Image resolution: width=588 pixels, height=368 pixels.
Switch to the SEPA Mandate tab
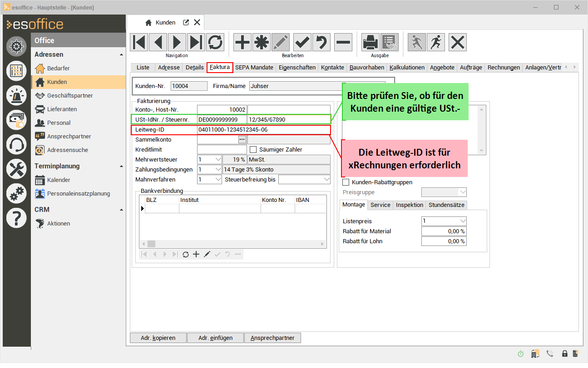pyautogui.click(x=254, y=68)
